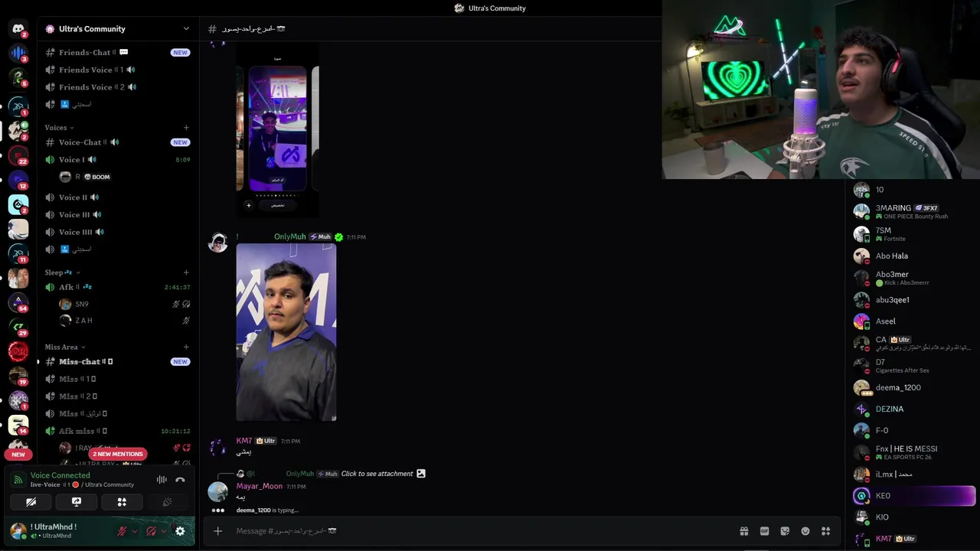This screenshot has width=980, height=551.
Task: Create channel in Sleep category
Action: coord(186,272)
